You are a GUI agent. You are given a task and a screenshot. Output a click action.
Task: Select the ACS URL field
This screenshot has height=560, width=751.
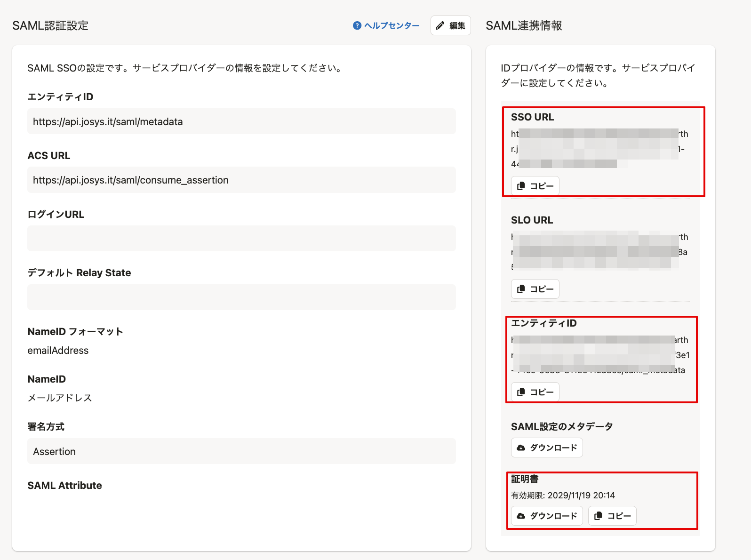coord(241,180)
